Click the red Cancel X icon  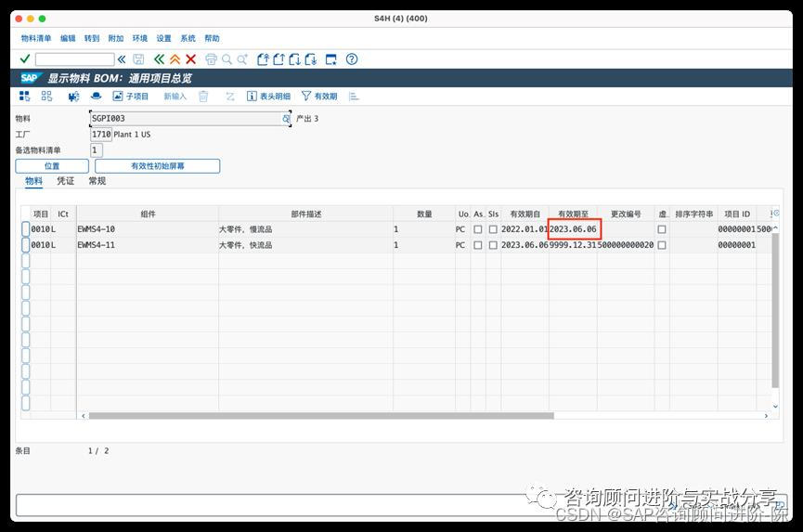(x=191, y=59)
